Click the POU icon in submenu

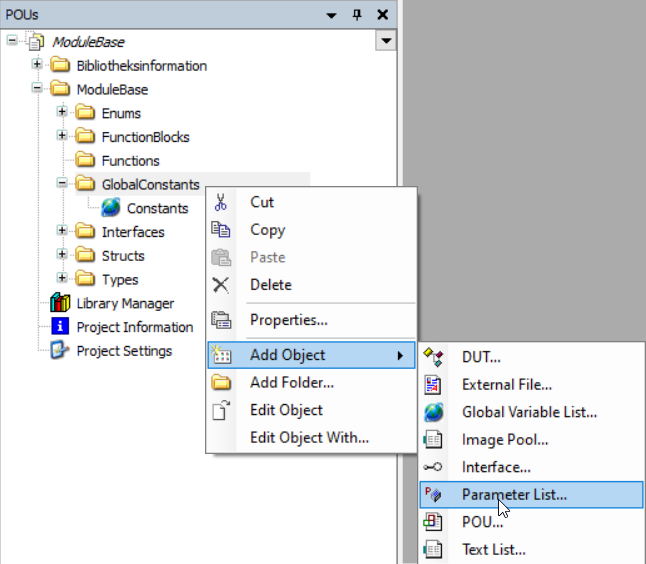coord(433,522)
